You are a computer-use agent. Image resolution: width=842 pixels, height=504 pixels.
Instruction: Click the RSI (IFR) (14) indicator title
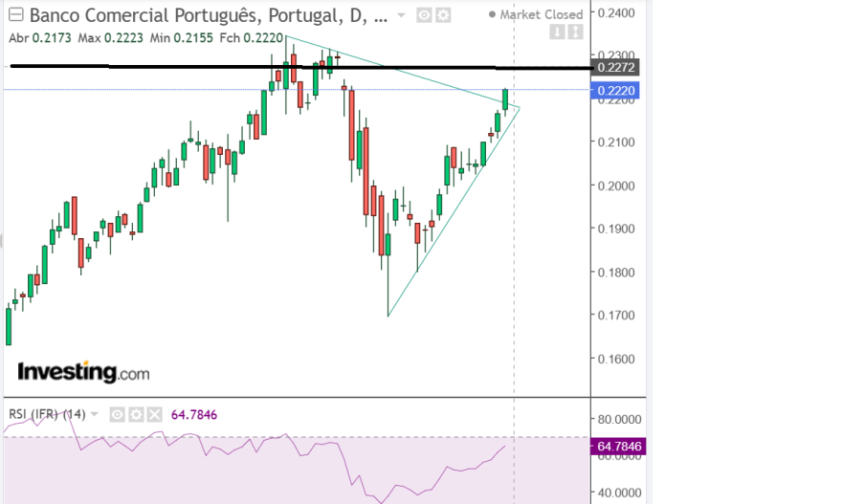(47, 414)
